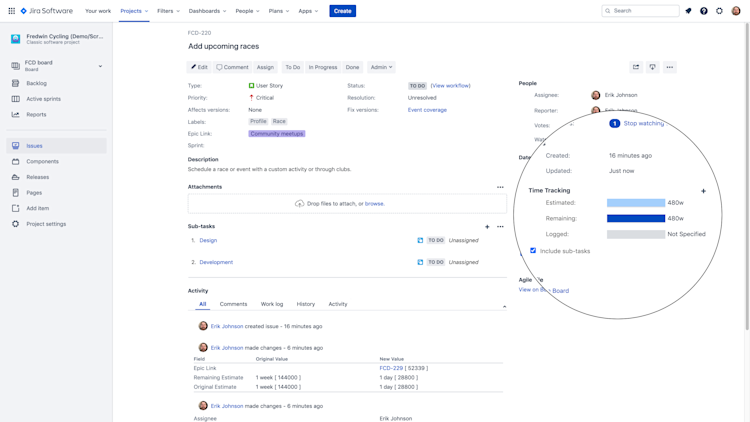Add a new sub-task with plus icon
Viewport: 750px width, 422px height.
click(487, 227)
